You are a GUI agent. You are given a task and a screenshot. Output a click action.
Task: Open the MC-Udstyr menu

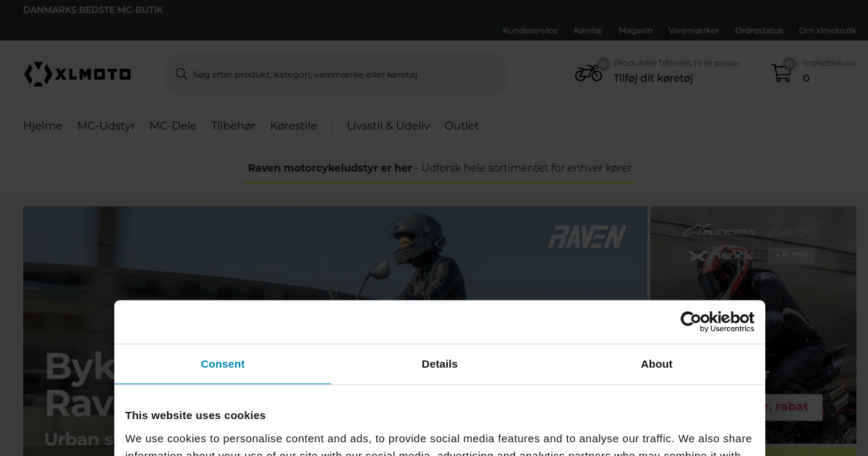[x=106, y=126]
